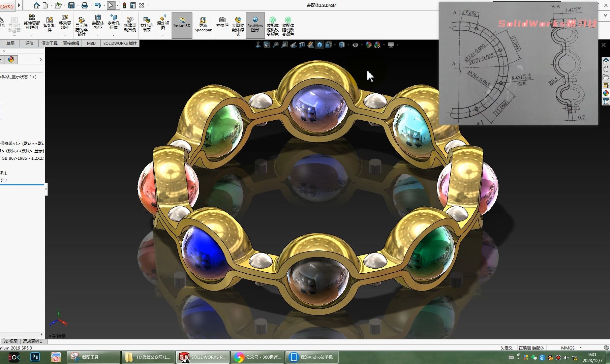Open a file using the Open icon
Screen dimensions: 610x364
coord(58,5)
